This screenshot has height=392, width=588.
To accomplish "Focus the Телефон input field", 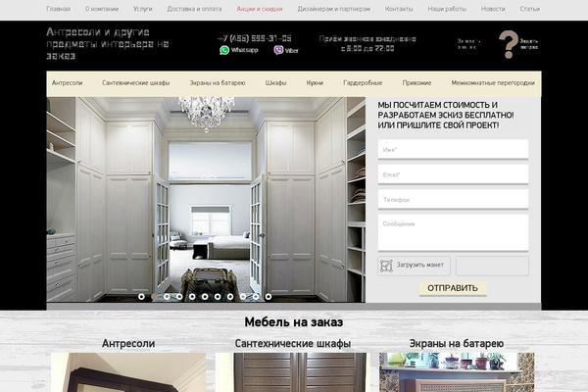I will tap(453, 200).
